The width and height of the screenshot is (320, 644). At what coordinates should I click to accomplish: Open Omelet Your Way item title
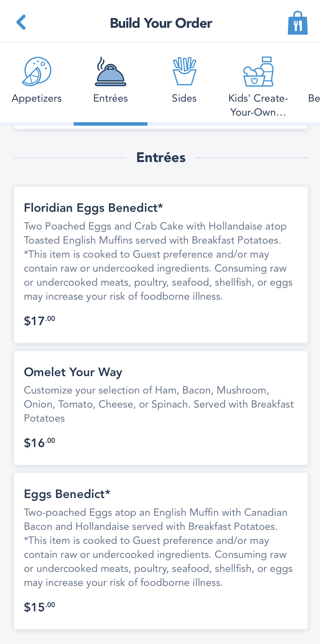(73, 372)
